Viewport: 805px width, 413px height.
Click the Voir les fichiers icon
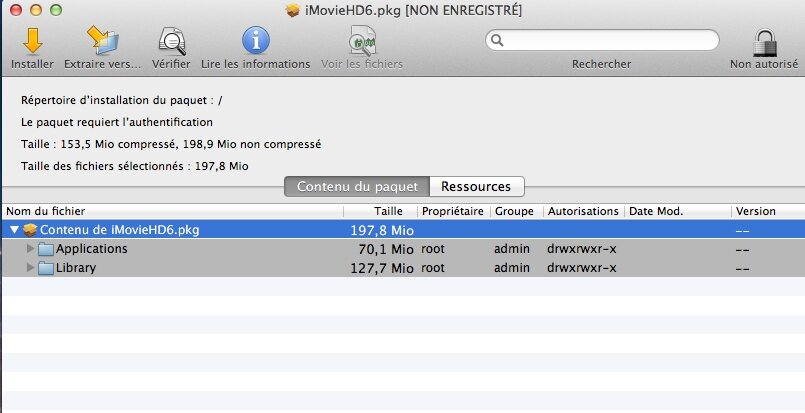coord(362,41)
